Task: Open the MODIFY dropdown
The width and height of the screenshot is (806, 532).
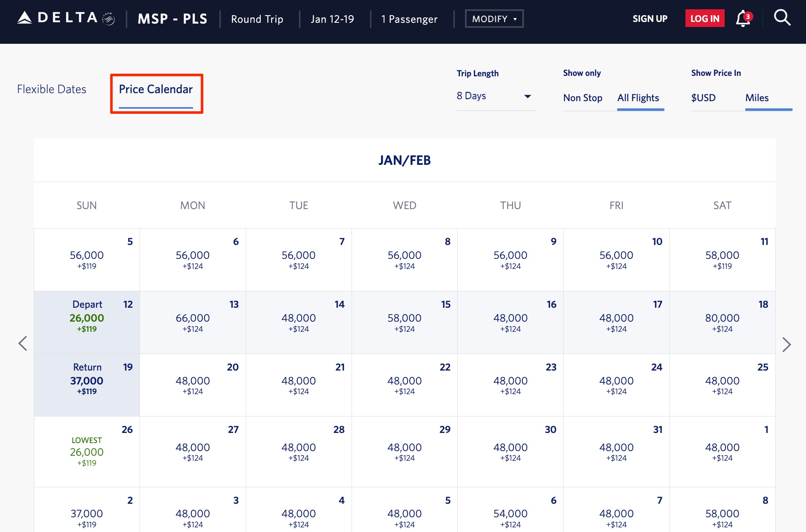Action: [494, 19]
